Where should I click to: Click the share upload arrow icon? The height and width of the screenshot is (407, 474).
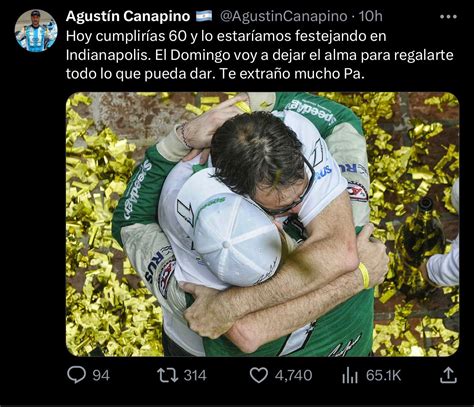click(x=448, y=375)
